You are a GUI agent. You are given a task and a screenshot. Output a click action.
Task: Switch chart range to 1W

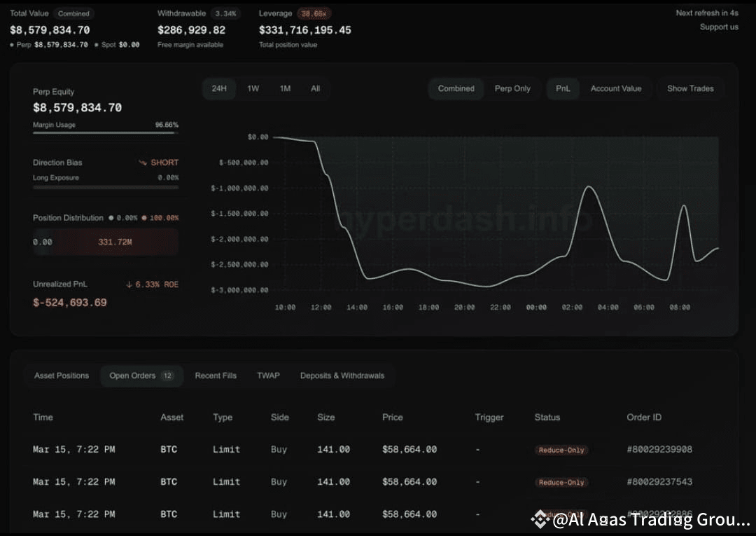tap(253, 89)
